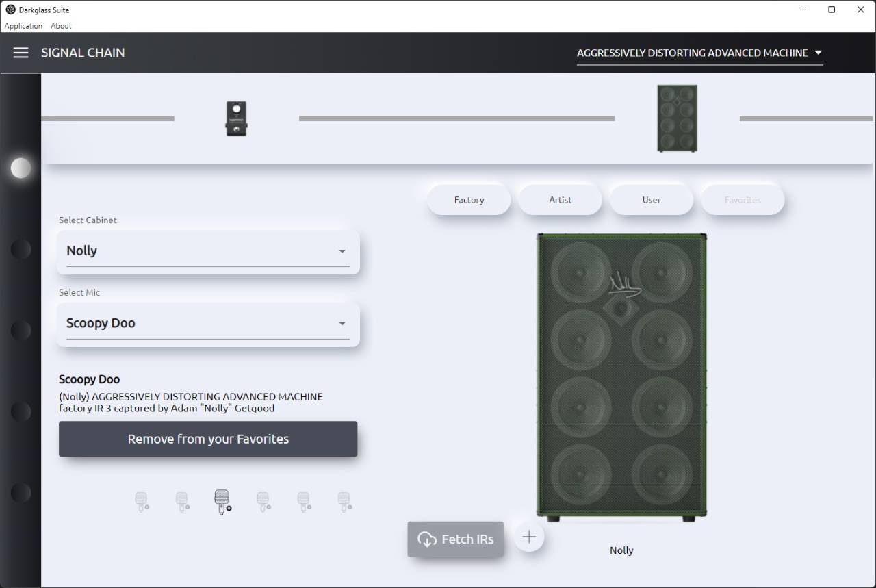The width and height of the screenshot is (876, 588).
Task: Switch to the Factory cabinets tab
Action: coord(469,200)
